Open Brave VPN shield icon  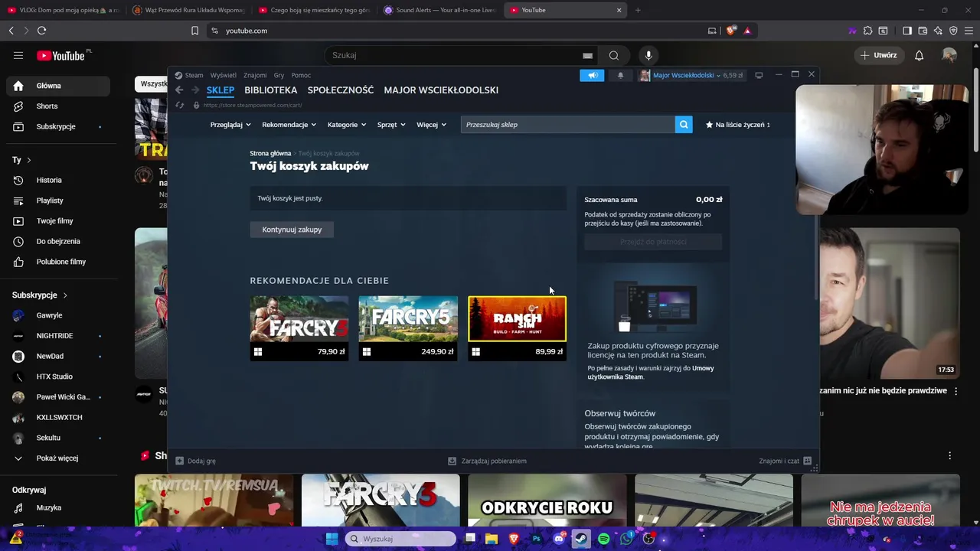click(953, 31)
